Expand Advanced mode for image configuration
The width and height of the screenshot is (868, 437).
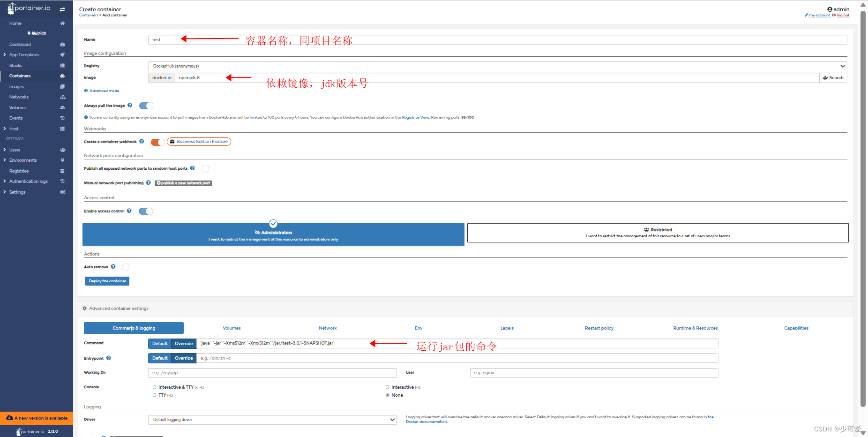(x=101, y=90)
